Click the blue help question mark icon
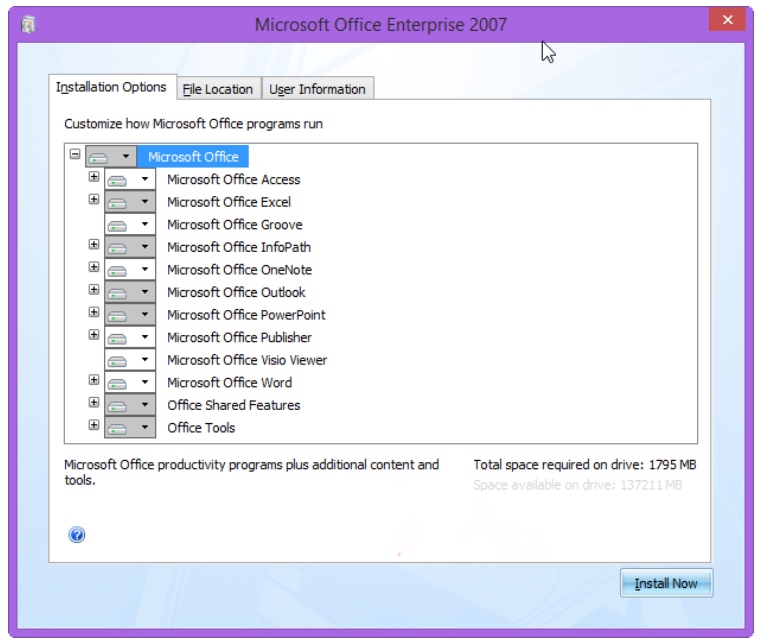The image size is (762, 641). (77, 535)
